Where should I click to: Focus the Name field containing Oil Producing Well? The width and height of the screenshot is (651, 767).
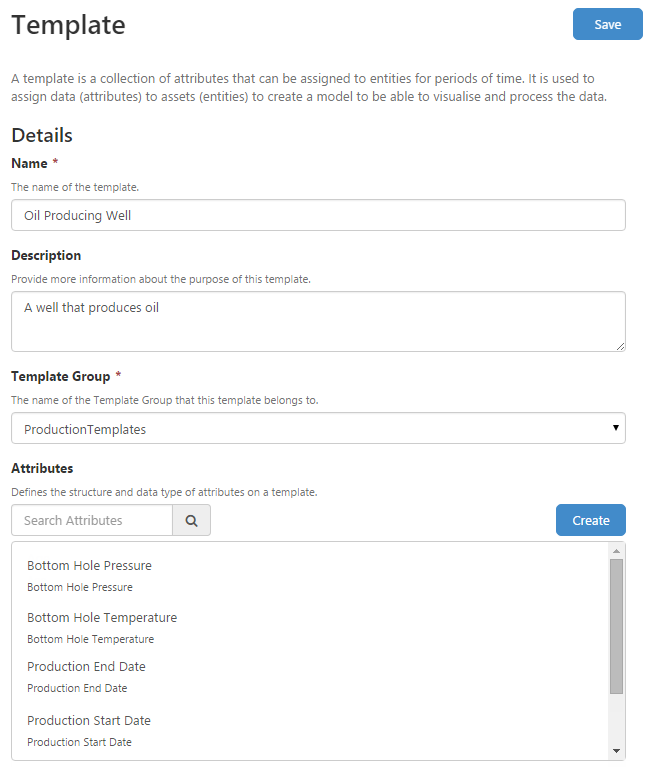coord(318,215)
